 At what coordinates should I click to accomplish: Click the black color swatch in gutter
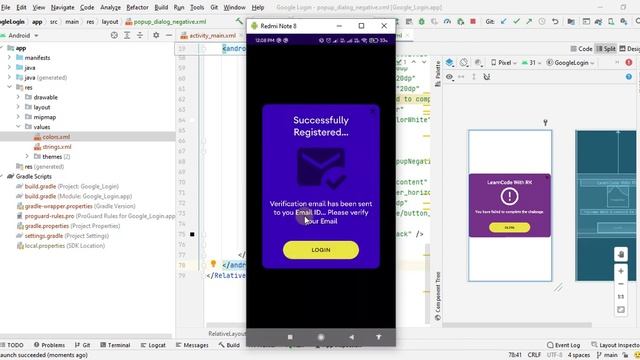point(192,234)
